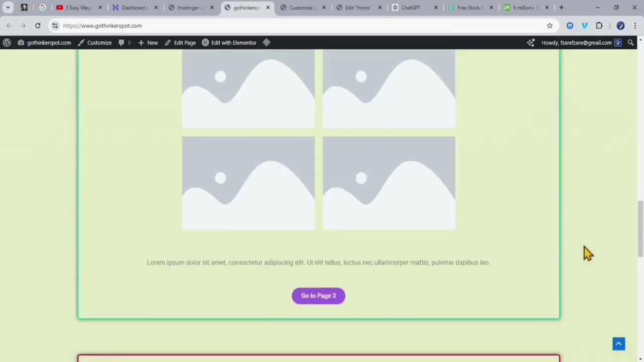Open the browser Extensions puzzle icon
This screenshot has width=644, height=362.
point(599,26)
